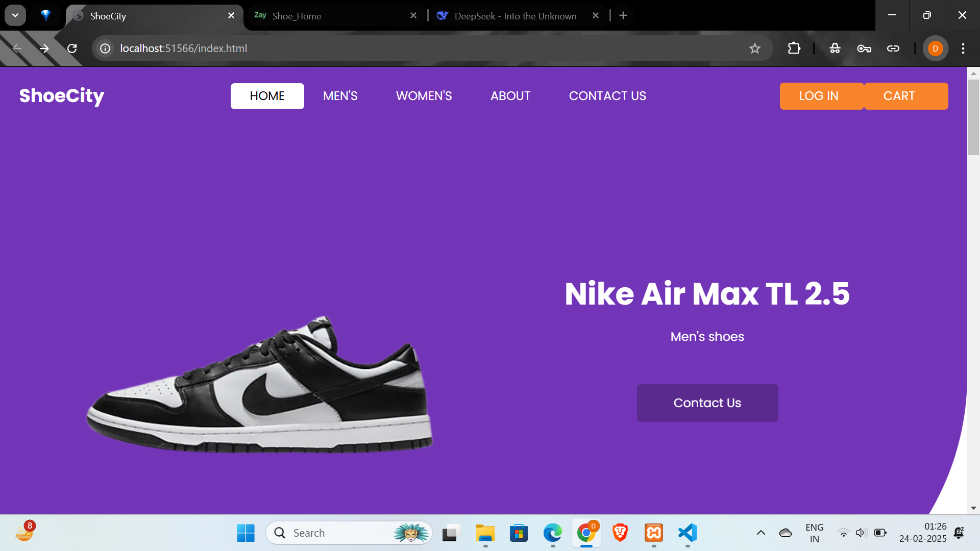This screenshot has width=980, height=551.
Task: Go to the WOMEN'S page link
Action: coord(424,96)
